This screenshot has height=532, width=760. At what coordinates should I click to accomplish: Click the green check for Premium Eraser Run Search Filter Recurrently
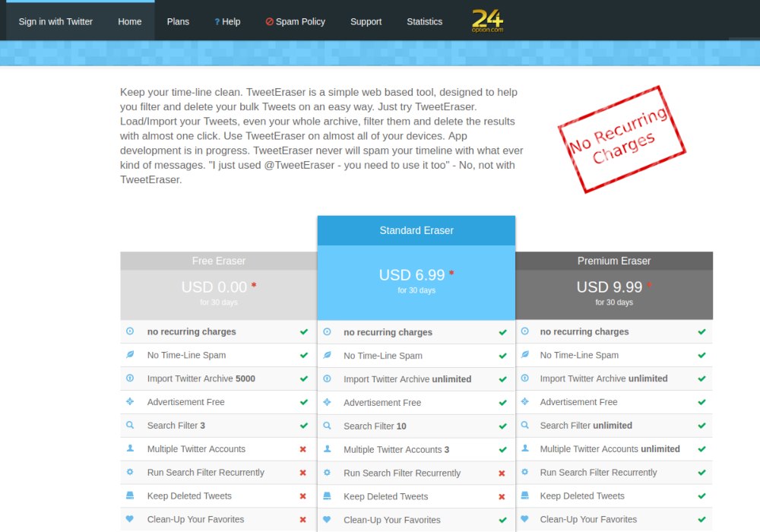(x=701, y=473)
